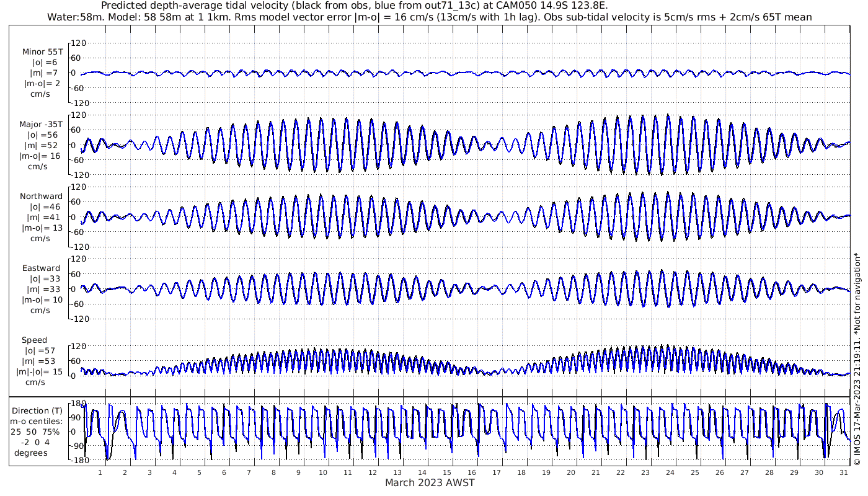Click day 16 tick on time axis
868x496 pixels.
pos(472,472)
